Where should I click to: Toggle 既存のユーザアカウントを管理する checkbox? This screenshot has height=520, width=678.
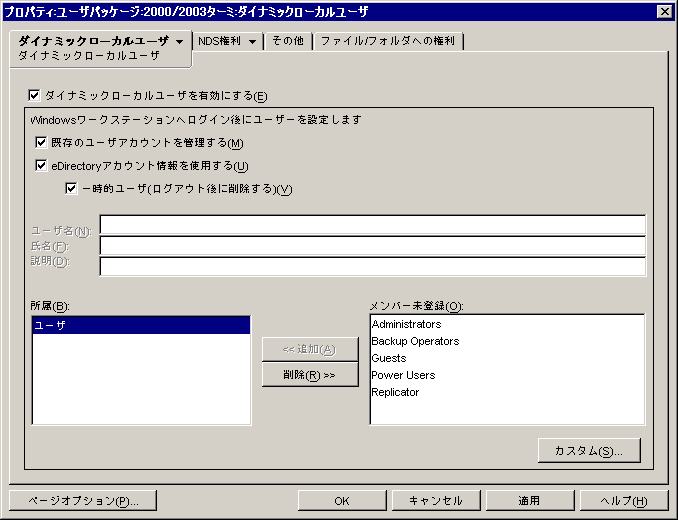(x=41, y=142)
